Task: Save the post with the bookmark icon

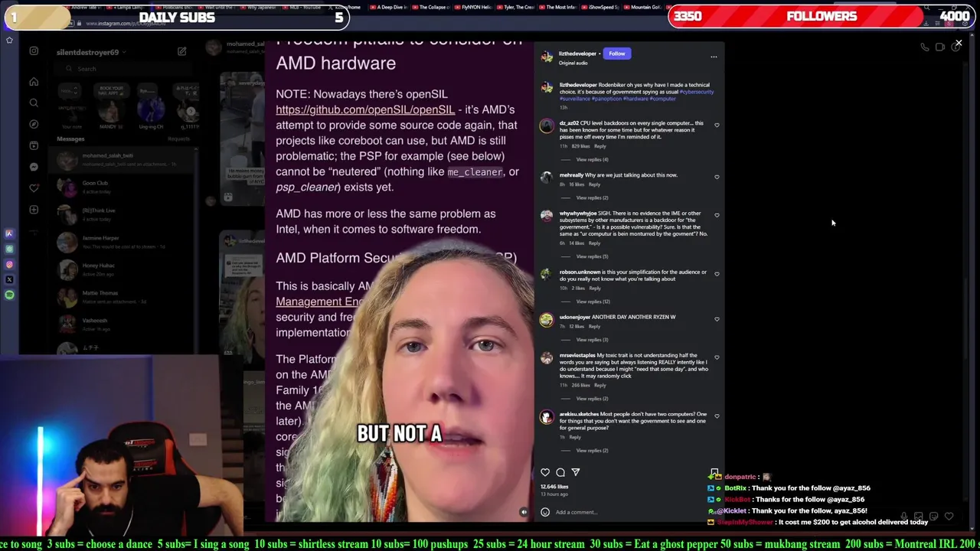Action: pyautogui.click(x=714, y=472)
